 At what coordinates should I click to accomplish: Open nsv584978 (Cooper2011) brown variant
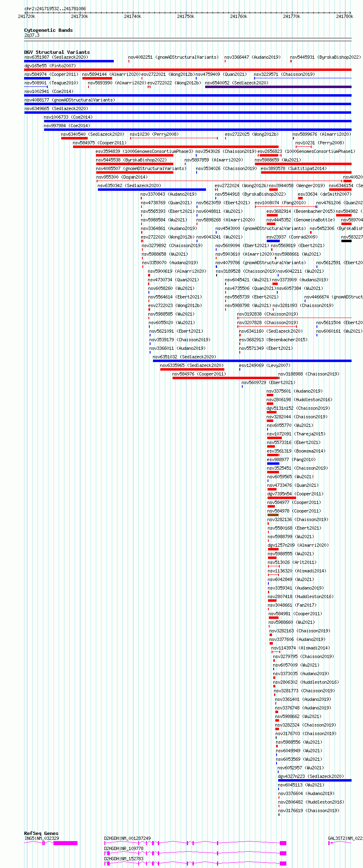[x=273, y=515]
